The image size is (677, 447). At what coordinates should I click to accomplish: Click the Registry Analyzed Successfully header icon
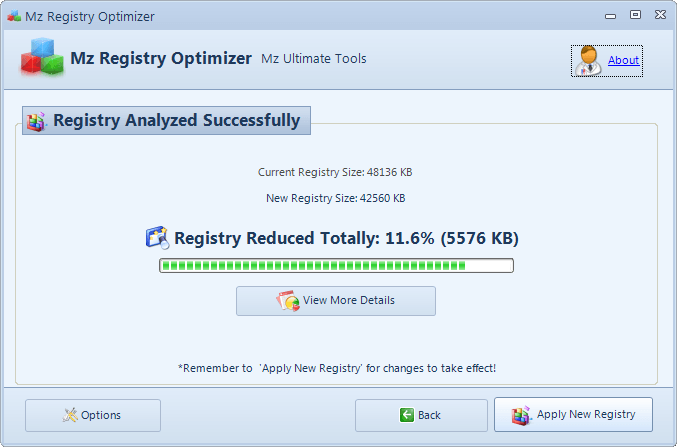coord(36,121)
